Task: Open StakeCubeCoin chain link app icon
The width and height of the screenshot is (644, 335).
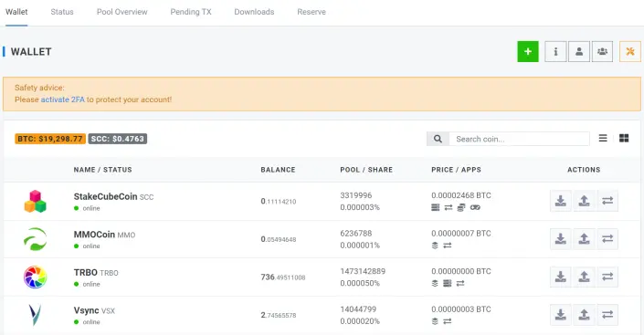Action: tap(475, 207)
